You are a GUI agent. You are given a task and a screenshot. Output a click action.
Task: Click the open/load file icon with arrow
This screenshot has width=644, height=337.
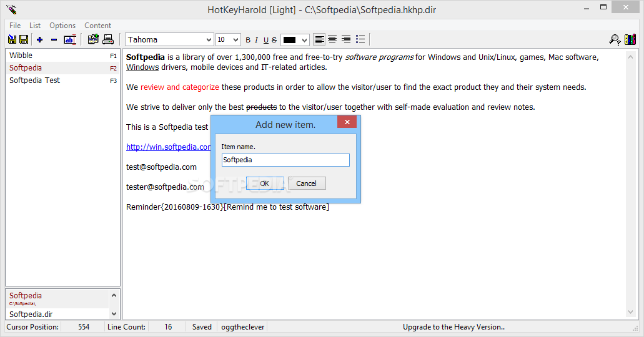[12, 39]
